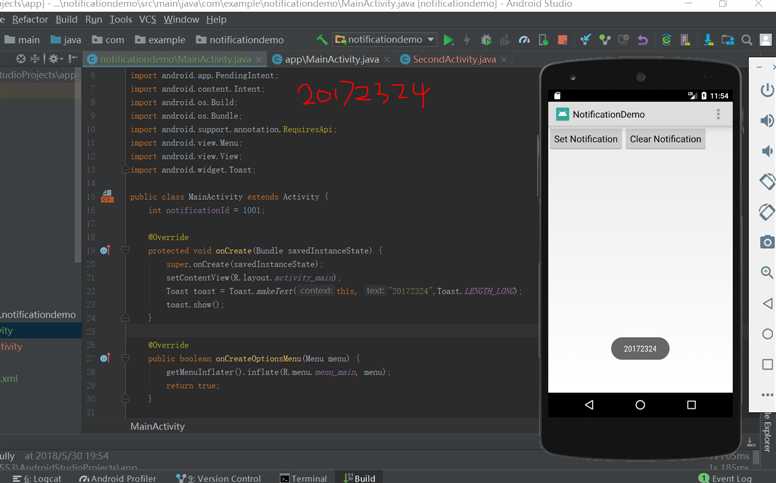Open Search Everywhere magnifier icon
Screen dimensions: 776x483
746,40
